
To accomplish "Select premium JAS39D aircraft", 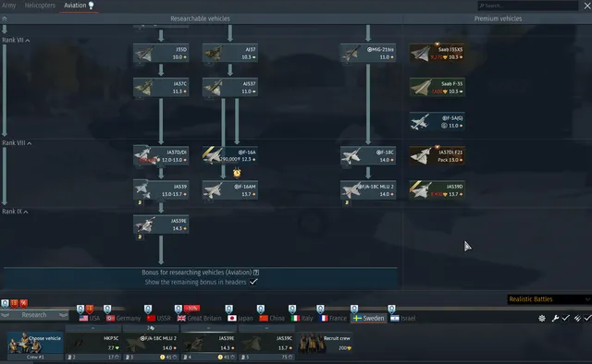I will pyautogui.click(x=438, y=190).
